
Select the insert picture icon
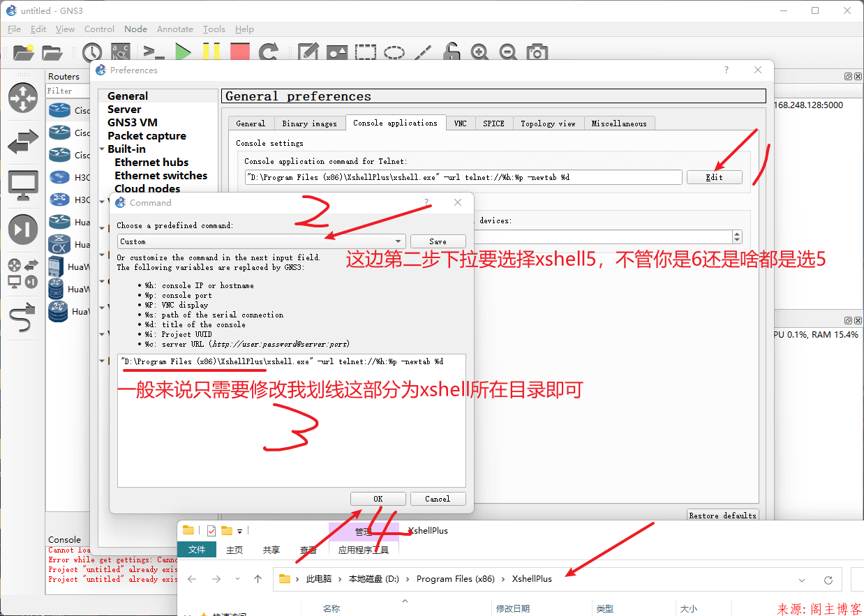337,52
